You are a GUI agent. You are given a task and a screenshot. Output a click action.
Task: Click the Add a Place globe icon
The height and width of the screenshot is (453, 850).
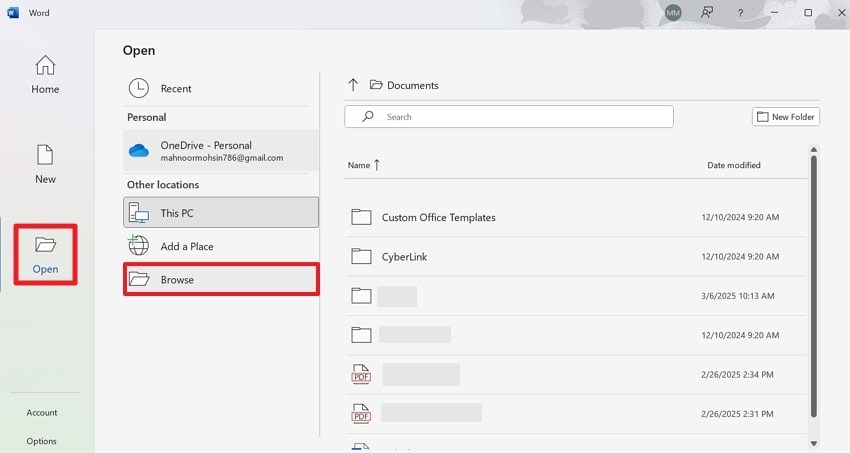(139, 246)
